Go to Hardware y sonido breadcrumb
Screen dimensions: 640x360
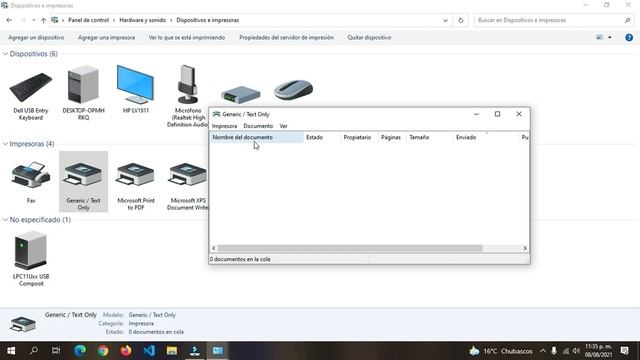(142, 20)
